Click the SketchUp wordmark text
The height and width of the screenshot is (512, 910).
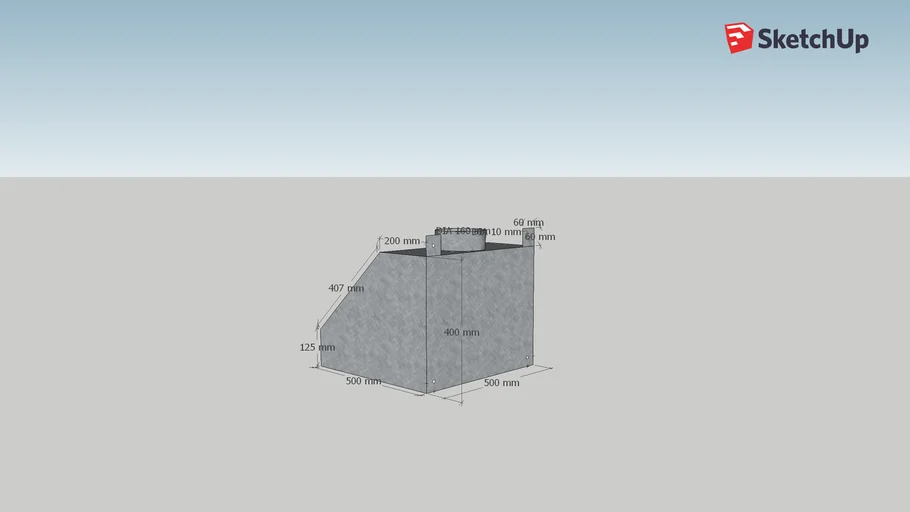(x=812, y=40)
